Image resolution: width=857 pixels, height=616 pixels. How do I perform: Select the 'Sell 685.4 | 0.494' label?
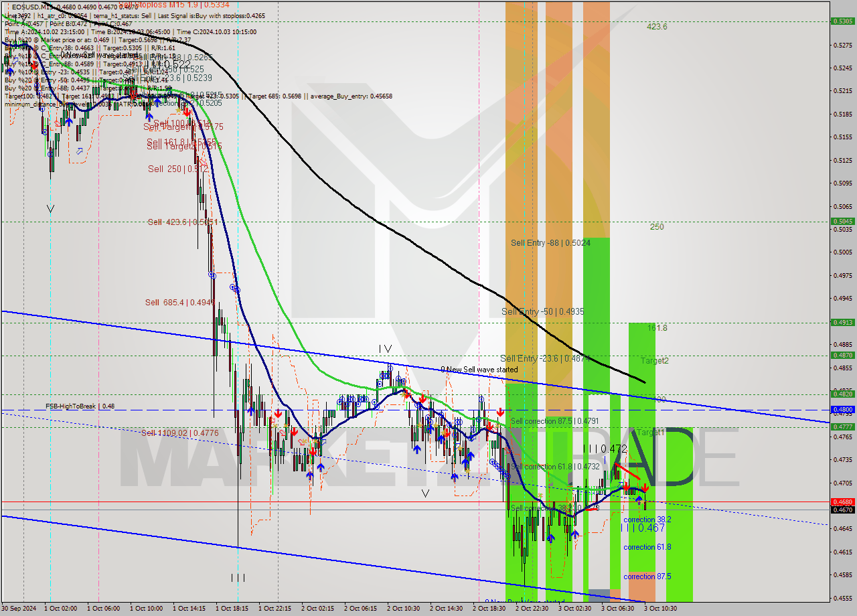(179, 303)
